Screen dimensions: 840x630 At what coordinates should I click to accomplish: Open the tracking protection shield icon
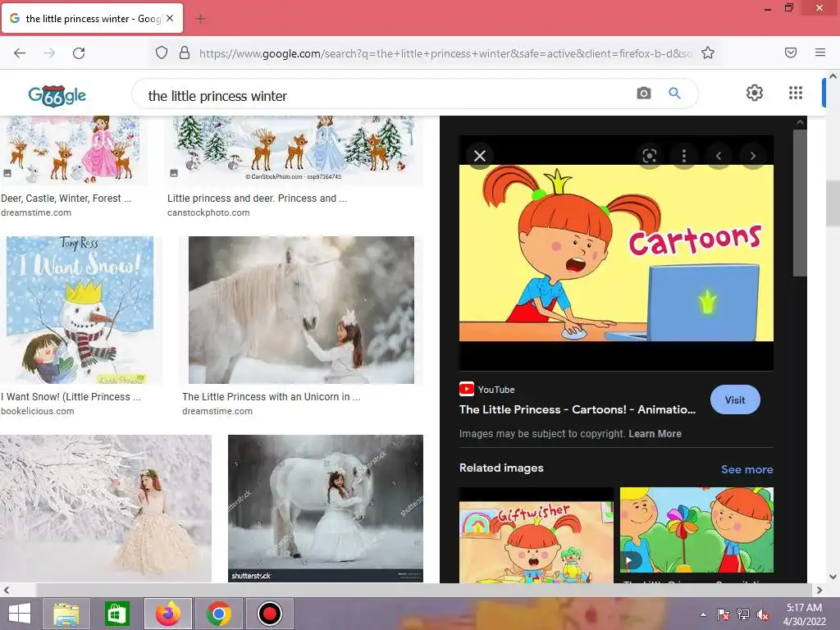tap(162, 52)
